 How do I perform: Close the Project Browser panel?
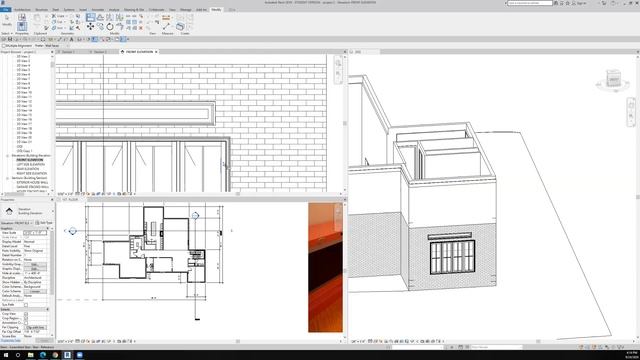pos(52,52)
